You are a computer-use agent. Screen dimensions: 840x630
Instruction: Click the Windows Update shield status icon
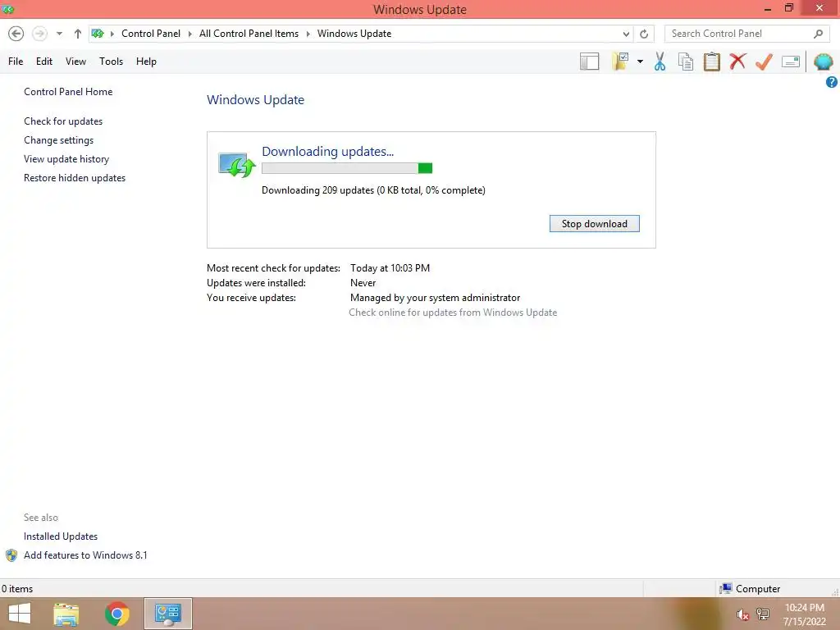click(x=236, y=164)
